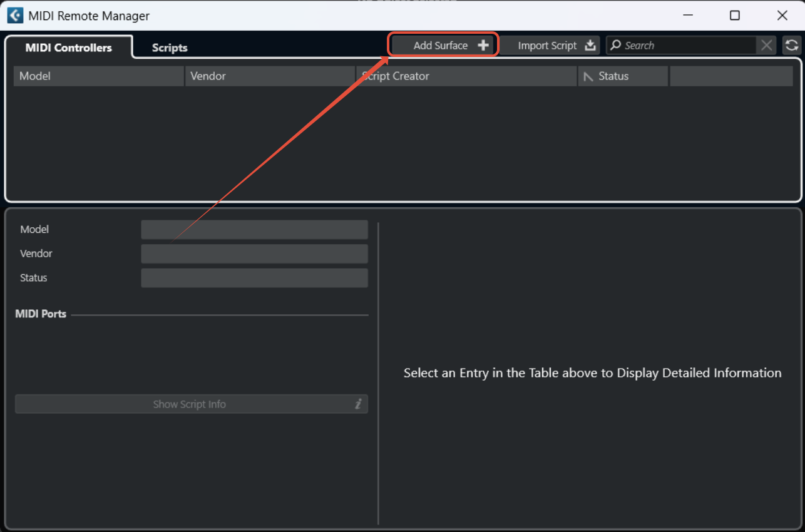Click the Import Script button
Screen dimensions: 805x532
[x=550, y=45]
